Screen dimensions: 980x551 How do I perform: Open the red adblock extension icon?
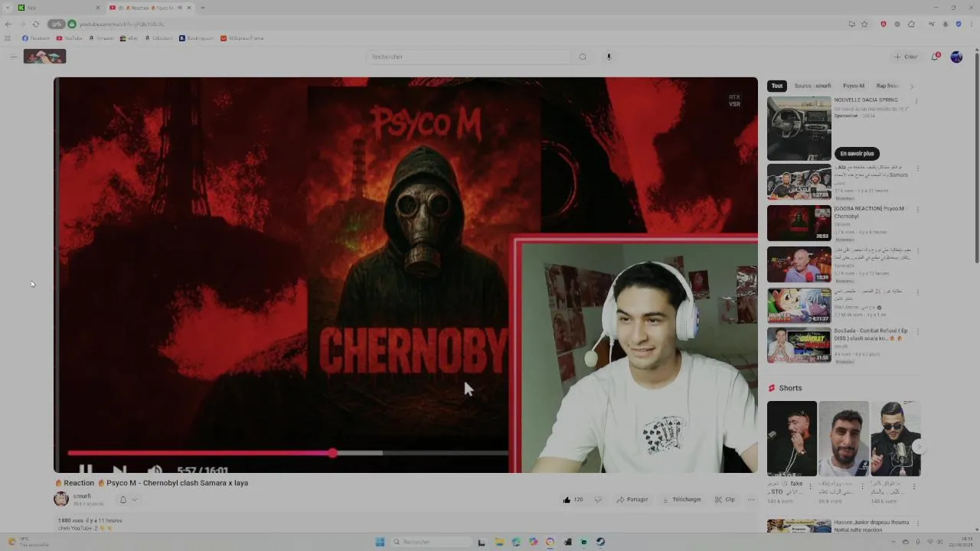883,24
